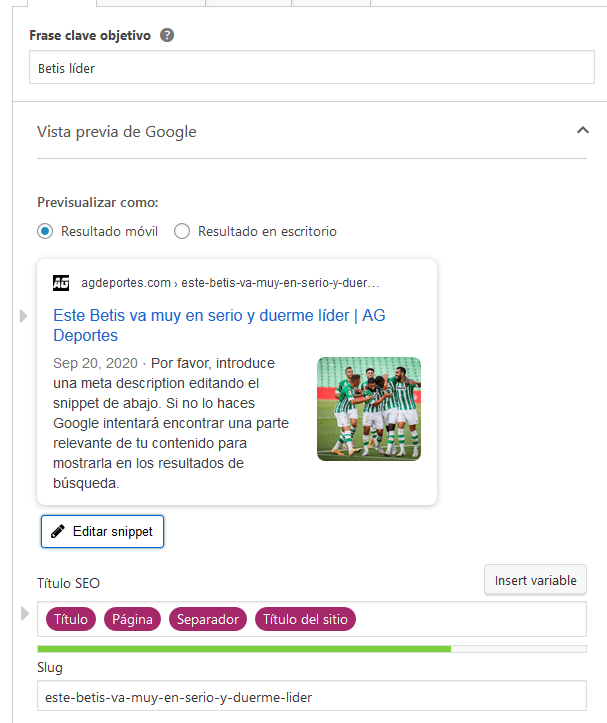Screen dimensions: 607x723
Task: Collapse the Vista previa de Google section
Action: [583, 130]
